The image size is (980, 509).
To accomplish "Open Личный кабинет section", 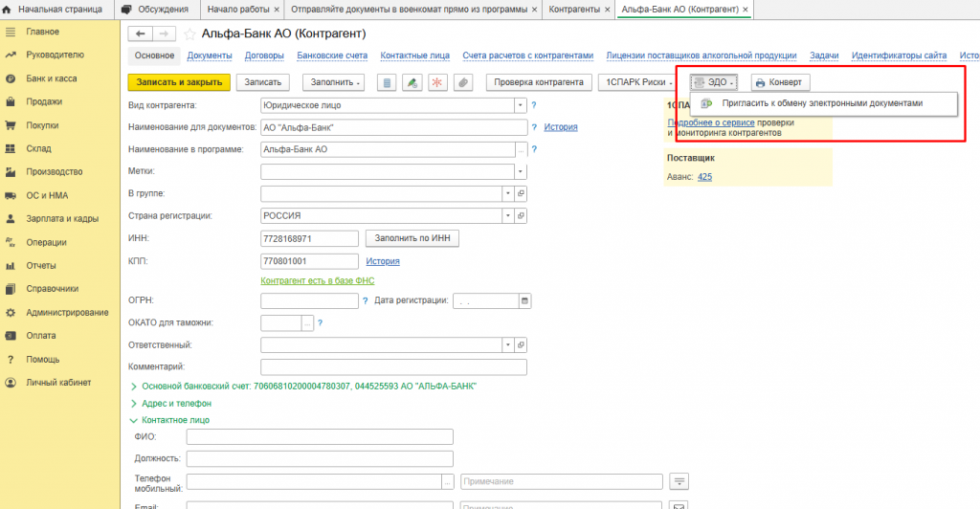I will click(58, 382).
